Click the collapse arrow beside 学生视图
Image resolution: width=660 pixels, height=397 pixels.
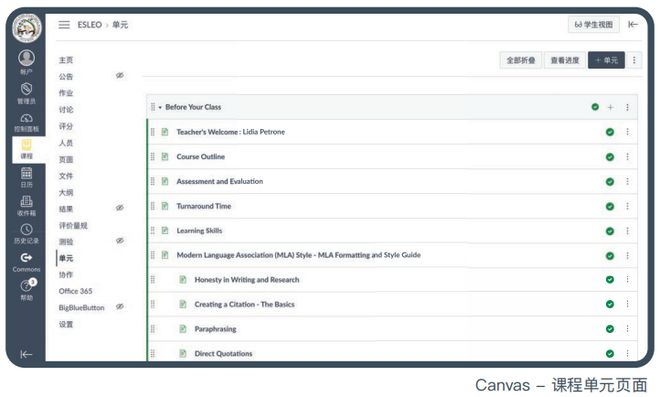coord(633,24)
